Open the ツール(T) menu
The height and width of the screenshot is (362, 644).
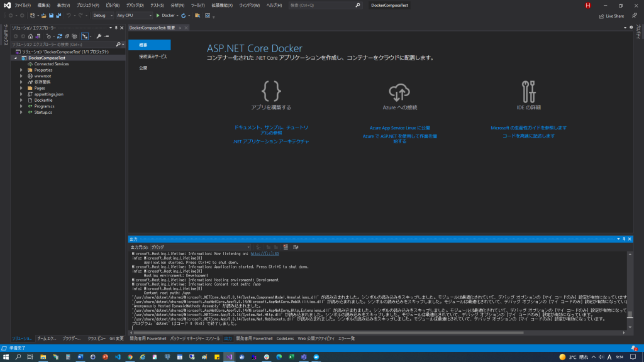point(197,5)
